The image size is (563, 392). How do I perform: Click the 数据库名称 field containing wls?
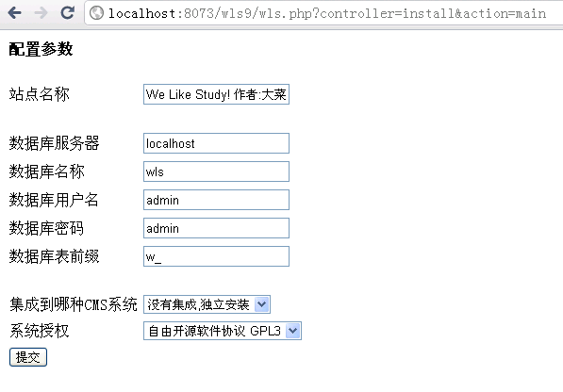(x=216, y=171)
